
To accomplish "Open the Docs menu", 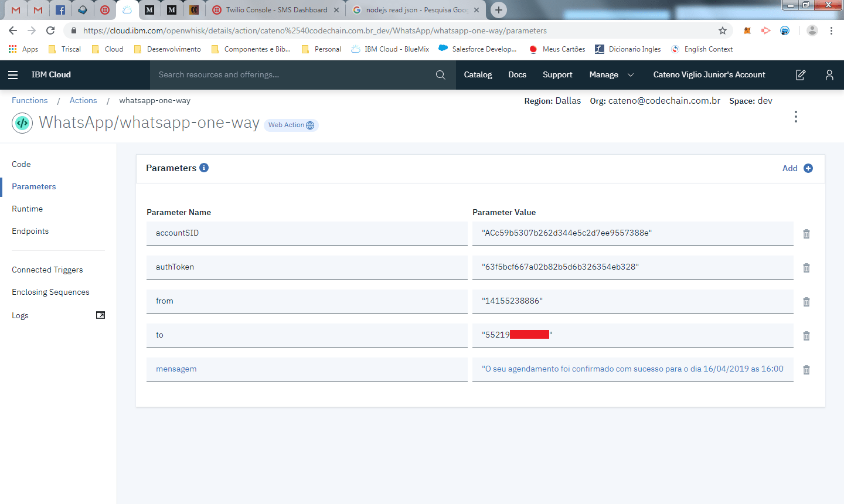I will tap(517, 74).
